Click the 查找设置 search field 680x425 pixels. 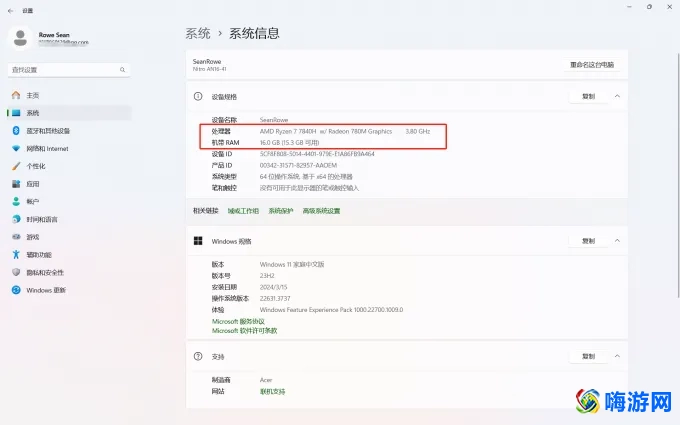click(69, 70)
